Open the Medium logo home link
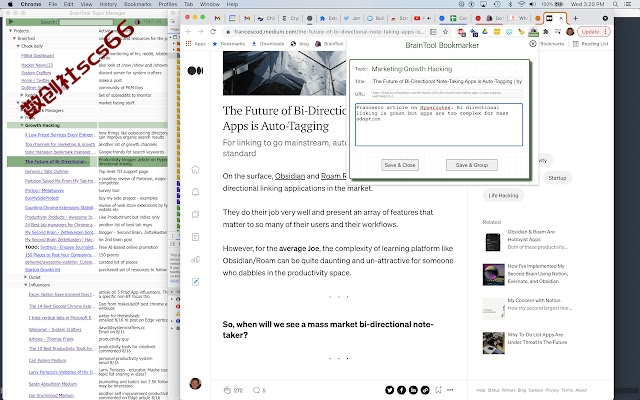This screenshot has width=640, height=400. [195, 71]
